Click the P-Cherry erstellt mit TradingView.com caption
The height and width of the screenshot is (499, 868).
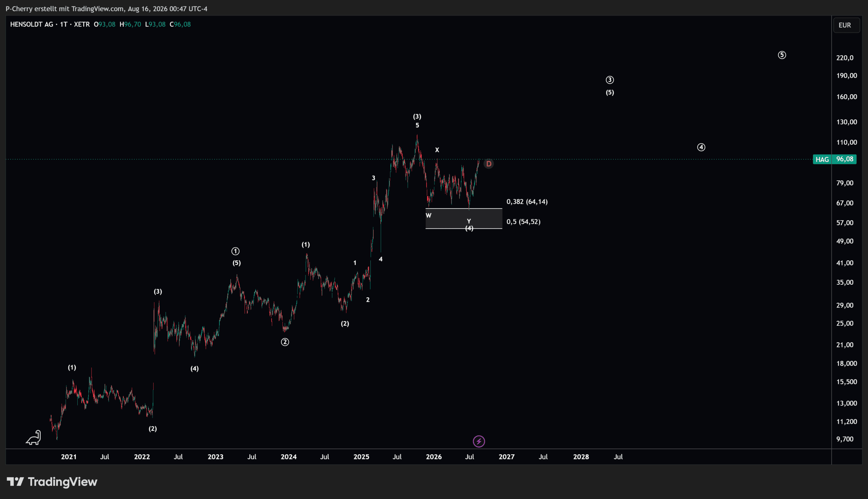click(x=106, y=8)
